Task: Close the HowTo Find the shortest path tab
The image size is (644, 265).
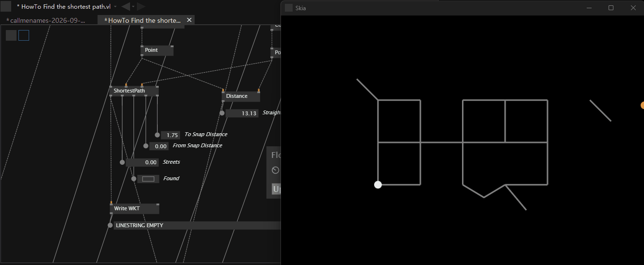Action: point(189,20)
